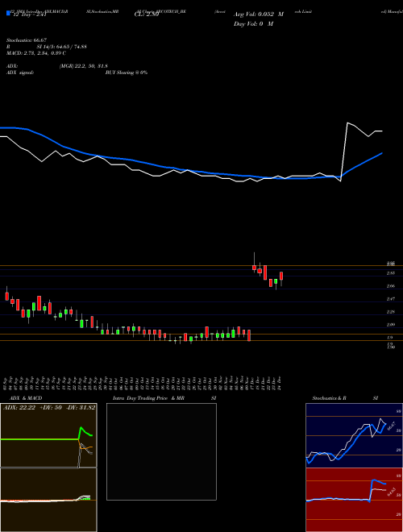Click the 'Stochastics & R' panel title
Screen dimensions: 403x532
pyautogui.click(x=330, y=398)
